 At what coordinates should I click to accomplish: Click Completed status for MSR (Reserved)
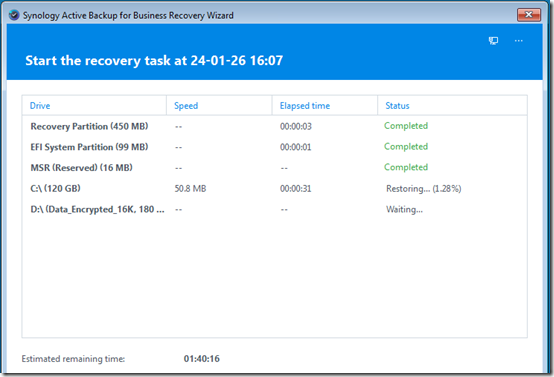pyautogui.click(x=406, y=167)
